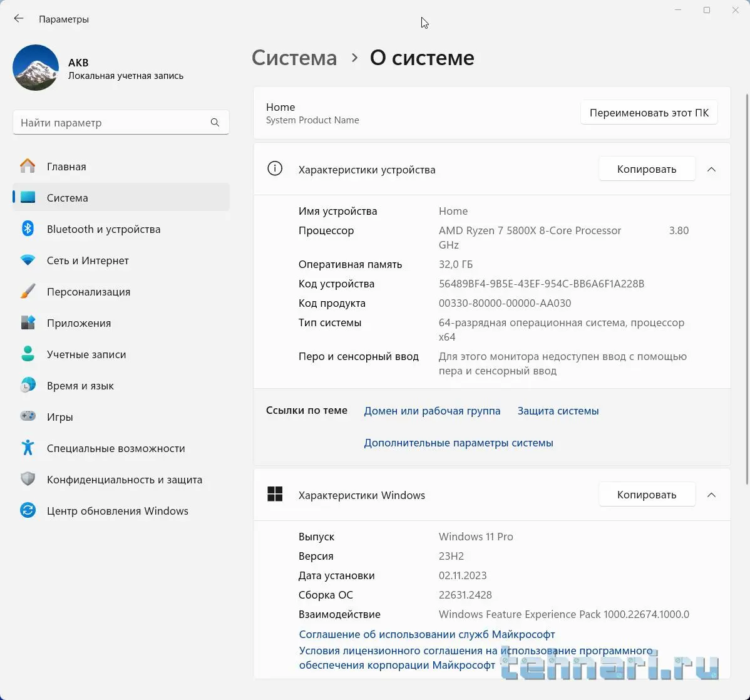The height and width of the screenshot is (700, 750).
Task: Click the Приложения apps icon
Action: click(28, 322)
